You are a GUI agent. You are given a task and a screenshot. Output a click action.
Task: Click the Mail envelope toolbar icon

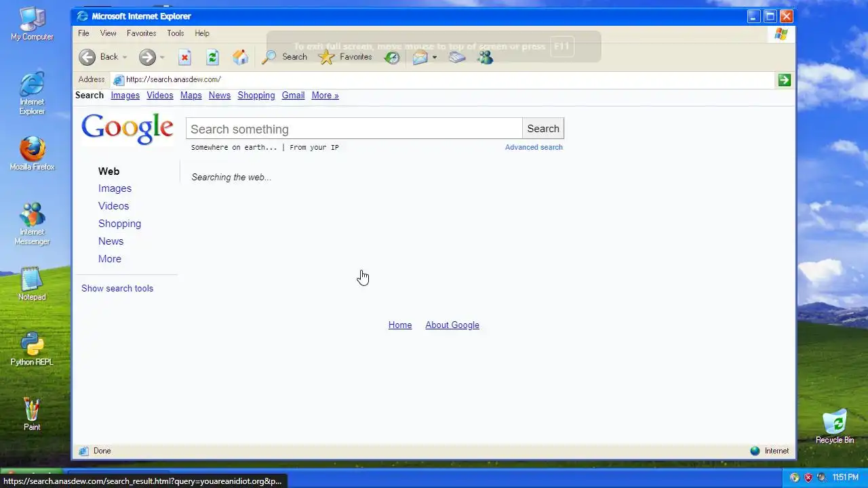point(420,58)
